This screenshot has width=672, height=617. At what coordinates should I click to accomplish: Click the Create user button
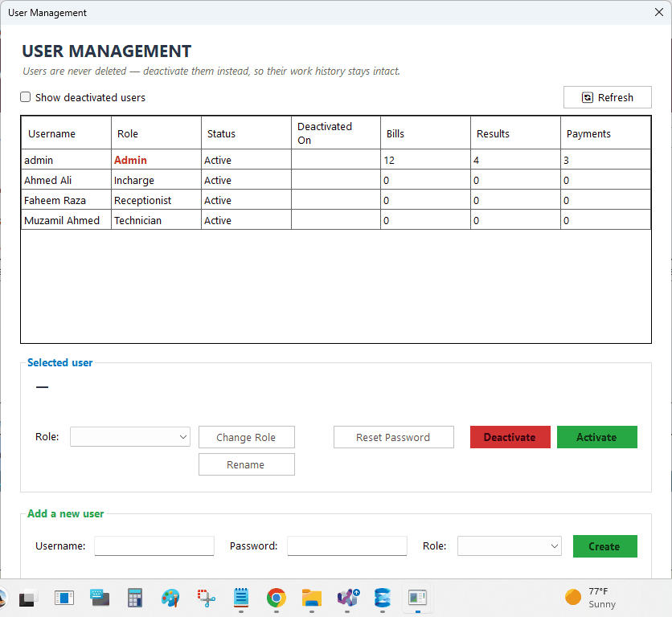(x=604, y=546)
